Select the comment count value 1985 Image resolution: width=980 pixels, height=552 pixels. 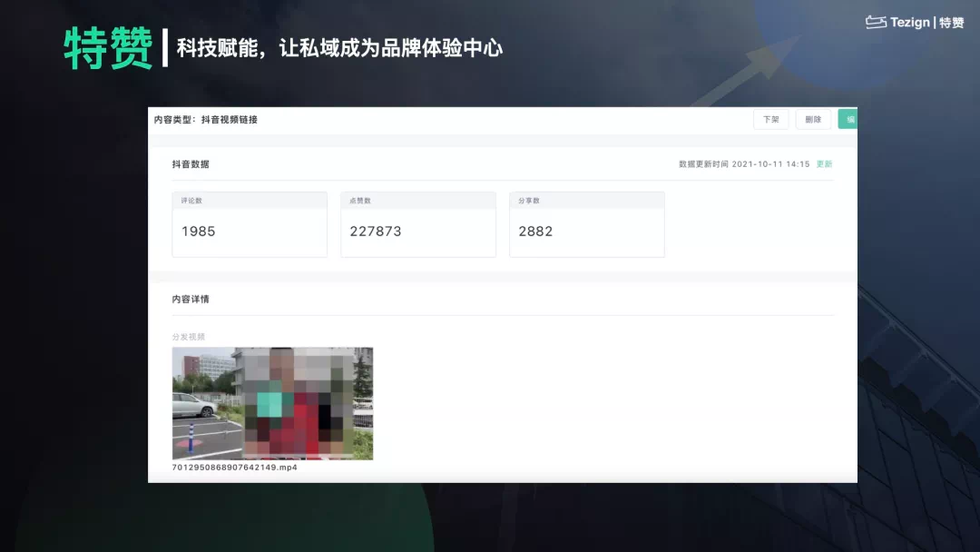click(x=198, y=232)
